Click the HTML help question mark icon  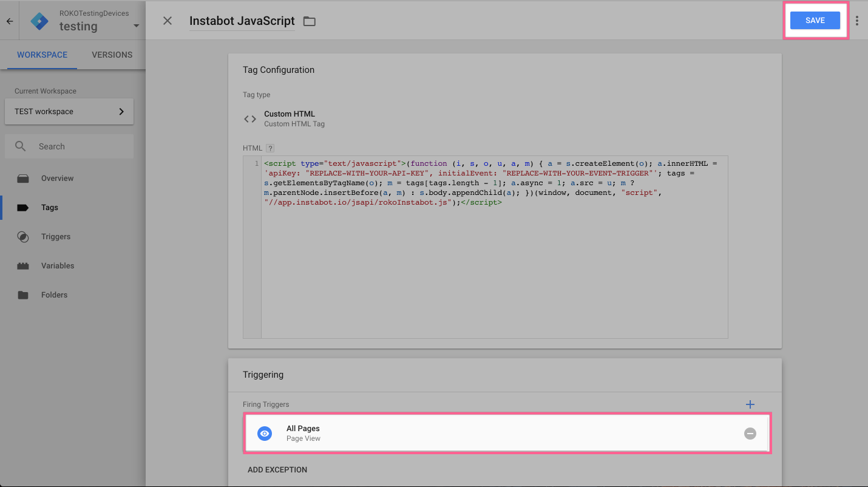click(x=270, y=148)
